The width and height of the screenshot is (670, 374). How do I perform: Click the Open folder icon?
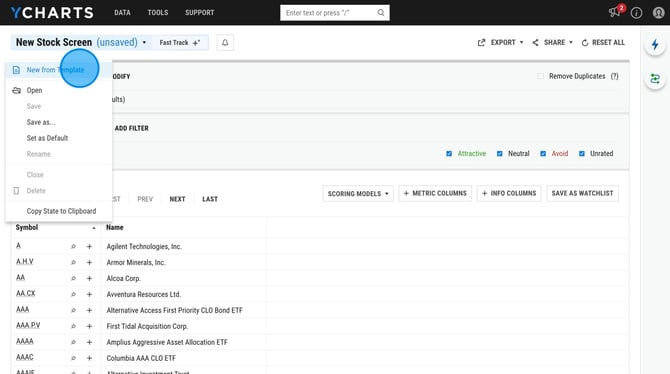[x=16, y=90]
